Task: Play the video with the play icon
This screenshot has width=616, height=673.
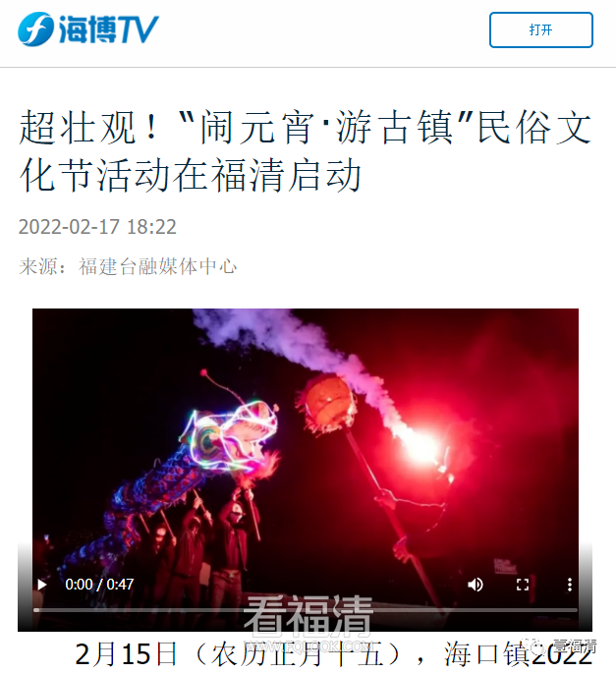Action: coord(41,585)
